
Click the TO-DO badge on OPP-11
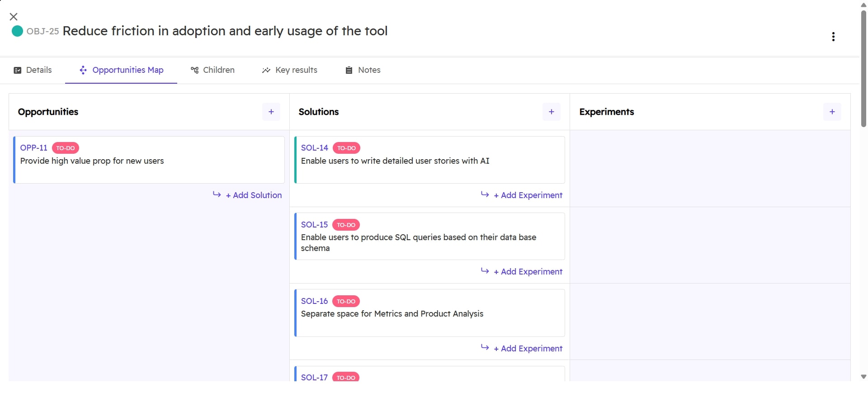click(66, 148)
